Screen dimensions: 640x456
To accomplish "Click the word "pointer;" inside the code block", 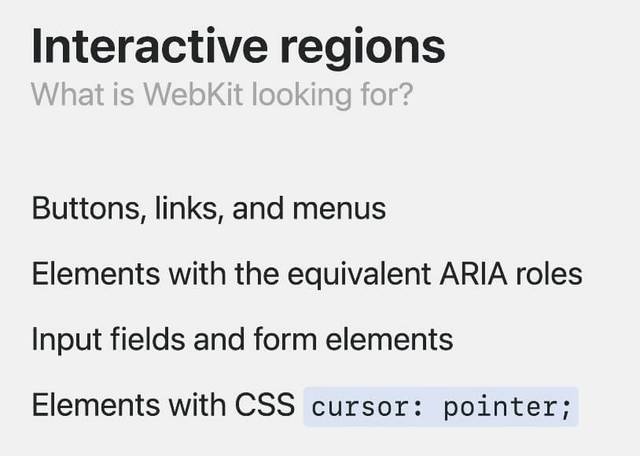I will coord(506,408).
